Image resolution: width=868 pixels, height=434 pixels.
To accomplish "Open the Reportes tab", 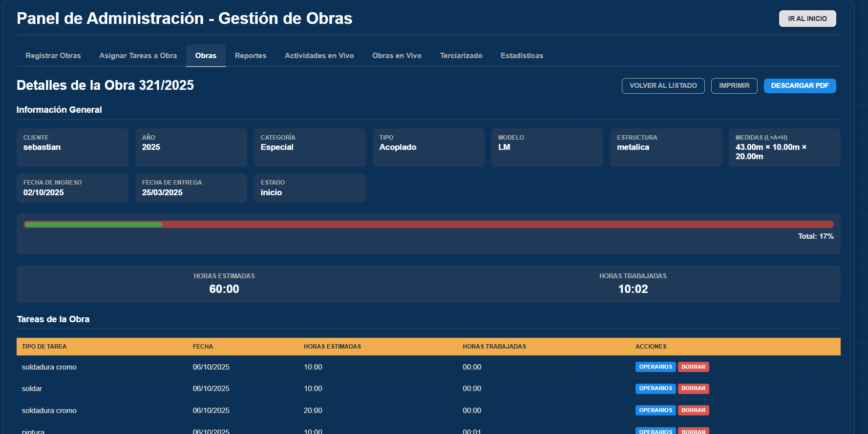I will [250, 56].
